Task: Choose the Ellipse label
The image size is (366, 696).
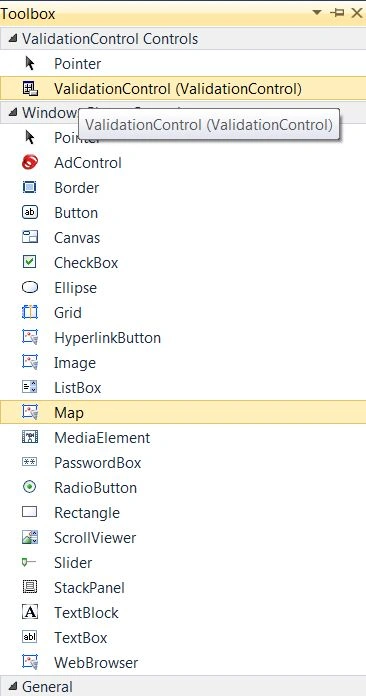Action: click(x=75, y=288)
